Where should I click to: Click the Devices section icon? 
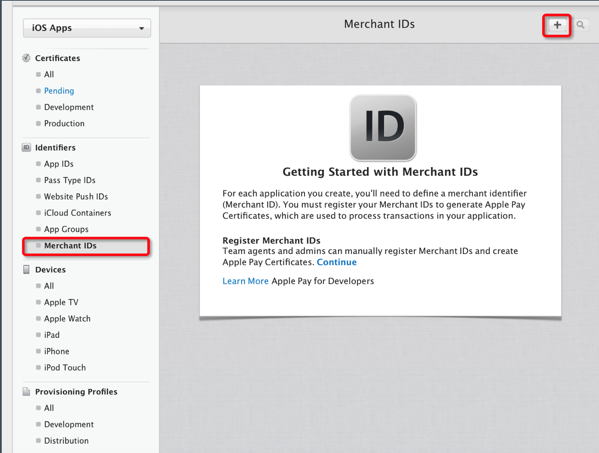[26, 270]
